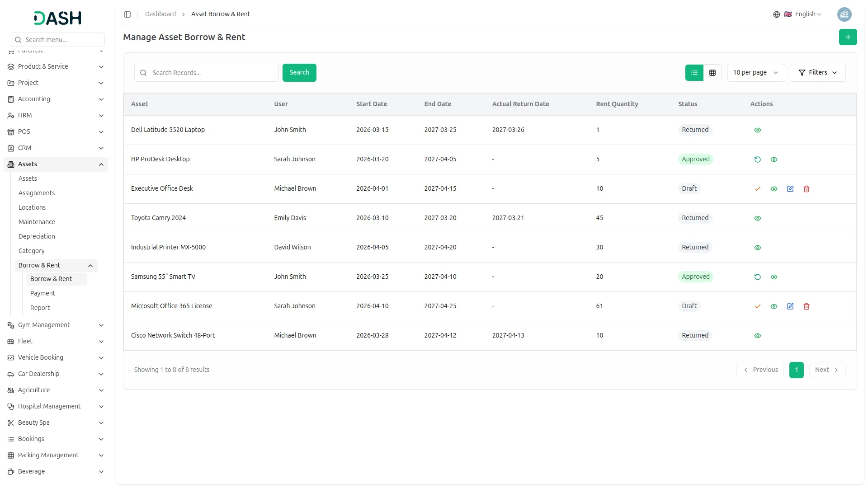
Task: Open the English language selector
Action: tap(803, 14)
